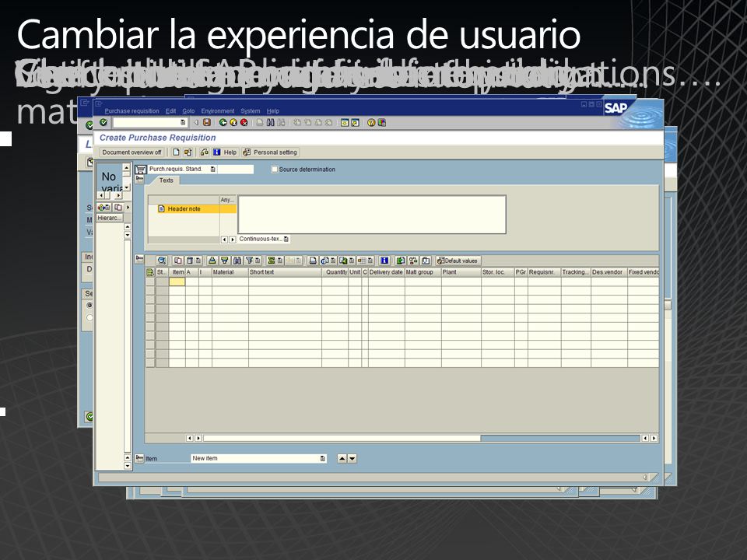Open the Purch.requis. Stand. document type dropdown
747x560 pixels.
click(x=213, y=169)
